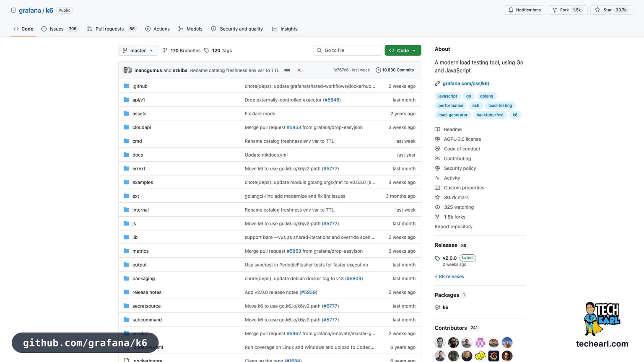View 30.7k stars list
Screen dimensions: 644x362
(452, 197)
